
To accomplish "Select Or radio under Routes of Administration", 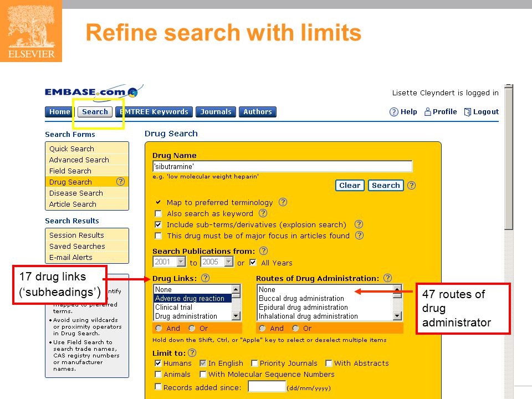I will point(296,329).
